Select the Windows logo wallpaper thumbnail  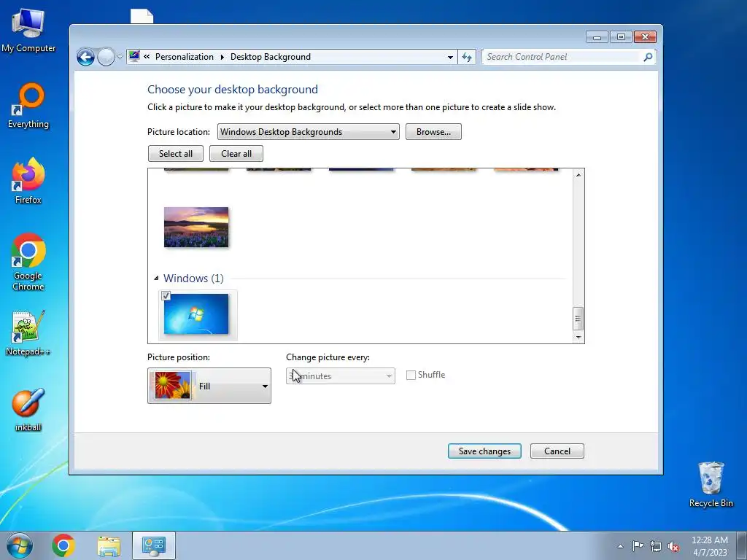tap(196, 314)
